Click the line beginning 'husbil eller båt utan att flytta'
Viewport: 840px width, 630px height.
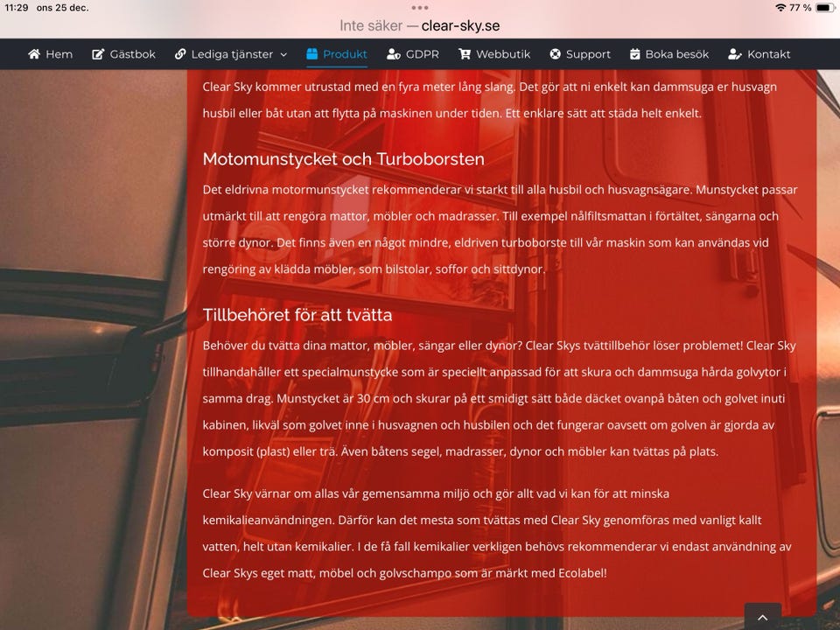point(452,114)
